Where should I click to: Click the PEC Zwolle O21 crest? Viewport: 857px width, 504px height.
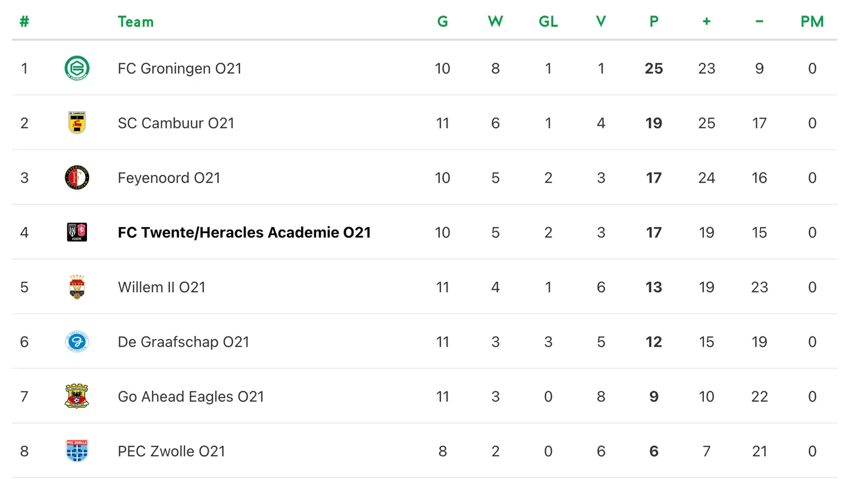pos(77,451)
